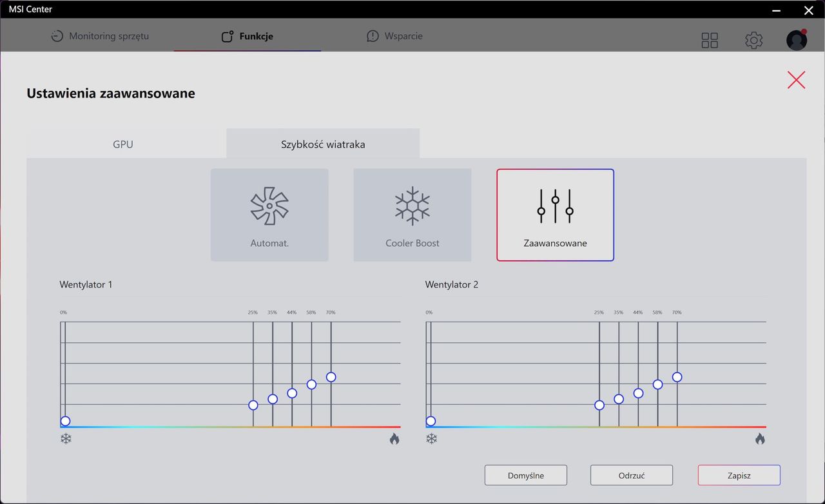Click Wentylator 2 slider handle at 44%
Screen dimensions: 825x504
point(638,393)
